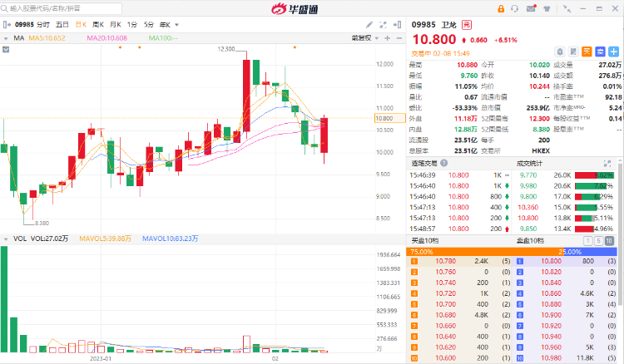This screenshot has height=364, width=624.
Task: Select the 5分 five-minute tab
Action: [149, 25]
